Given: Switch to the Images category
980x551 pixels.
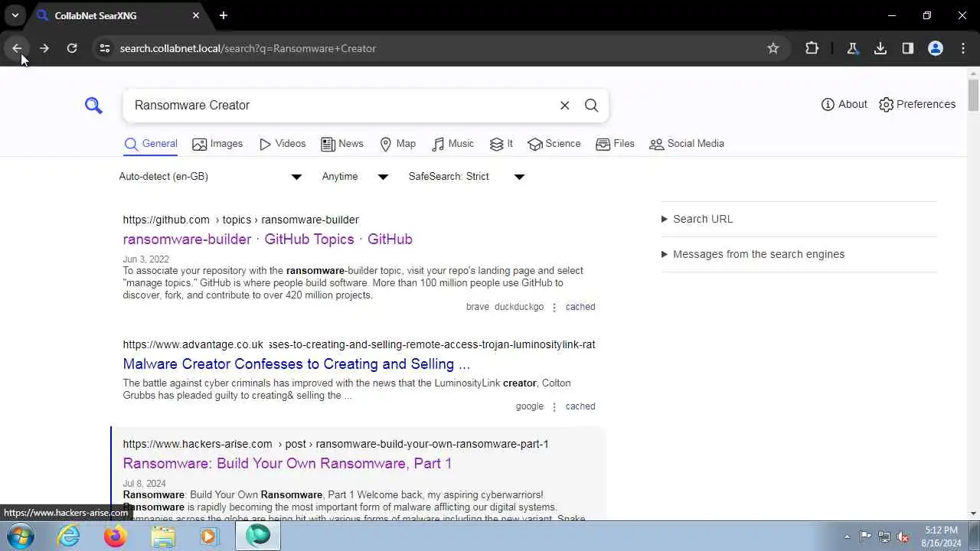Looking at the screenshot, I should (x=217, y=144).
